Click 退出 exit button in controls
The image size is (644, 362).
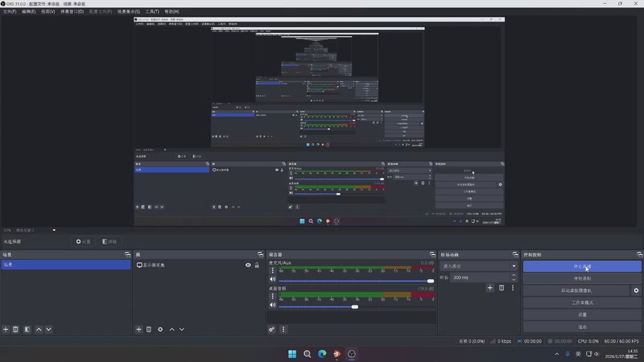point(582,327)
